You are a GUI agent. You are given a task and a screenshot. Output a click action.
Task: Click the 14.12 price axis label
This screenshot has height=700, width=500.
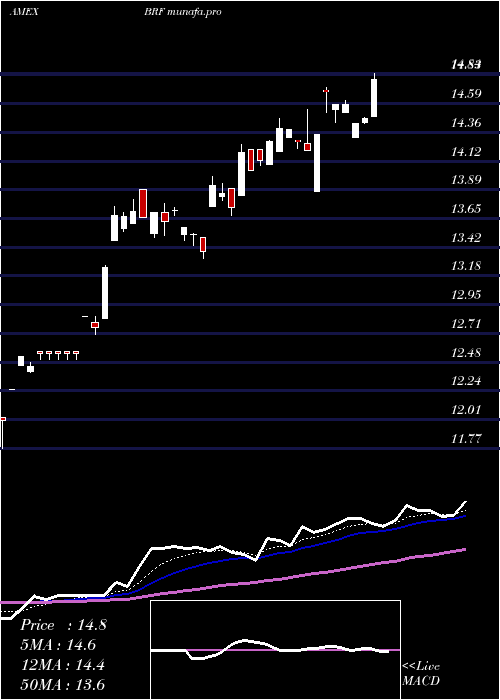pyautogui.click(x=467, y=152)
